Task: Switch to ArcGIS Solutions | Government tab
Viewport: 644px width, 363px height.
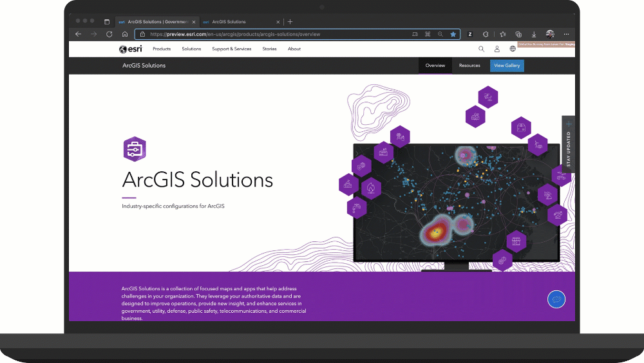Action: 157,22
